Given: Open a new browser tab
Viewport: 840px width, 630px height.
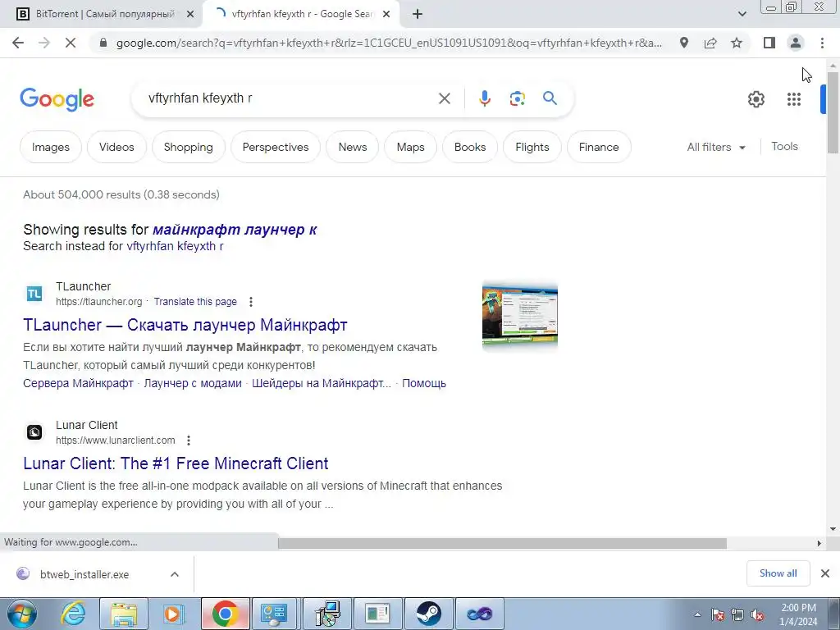Looking at the screenshot, I should [x=418, y=15].
